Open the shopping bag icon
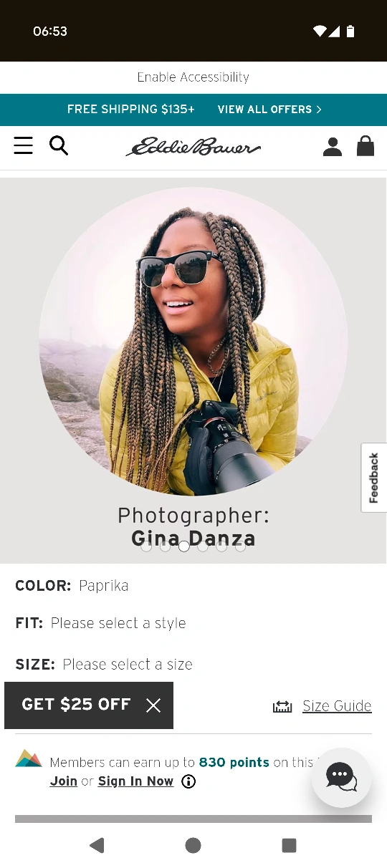The height and width of the screenshot is (868, 387). (365, 146)
